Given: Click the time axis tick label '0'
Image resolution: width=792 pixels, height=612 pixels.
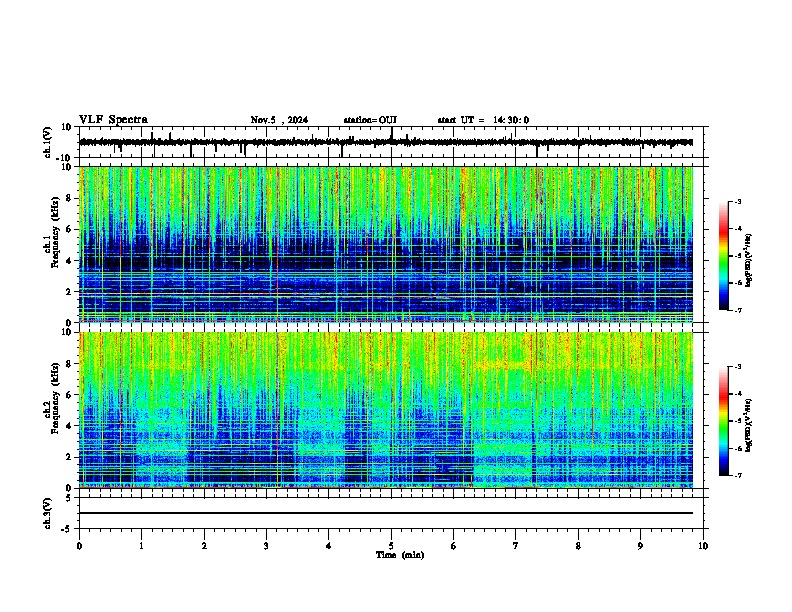Looking at the screenshot, I should tap(79, 546).
